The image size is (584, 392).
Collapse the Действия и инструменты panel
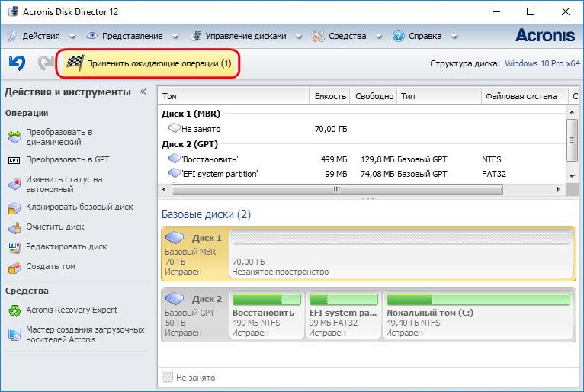pos(143,92)
